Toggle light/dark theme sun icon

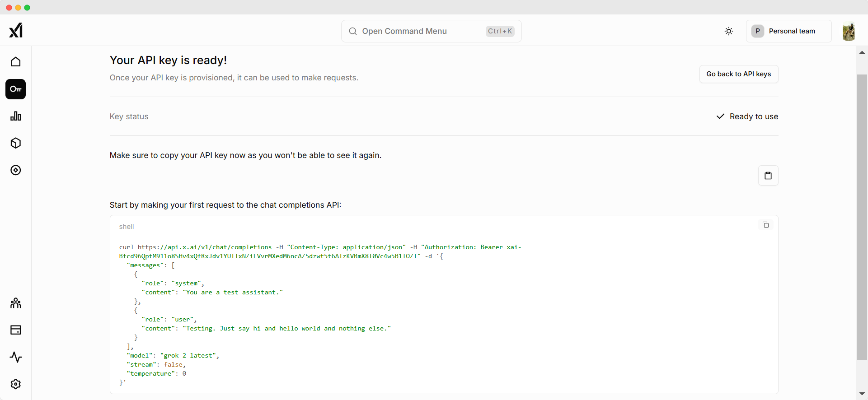[x=729, y=31]
